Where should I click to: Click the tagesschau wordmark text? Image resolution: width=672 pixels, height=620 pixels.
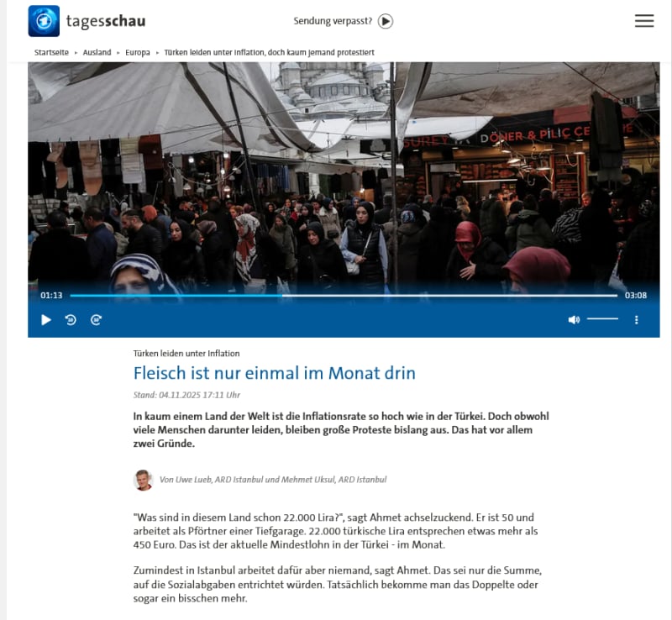106,21
